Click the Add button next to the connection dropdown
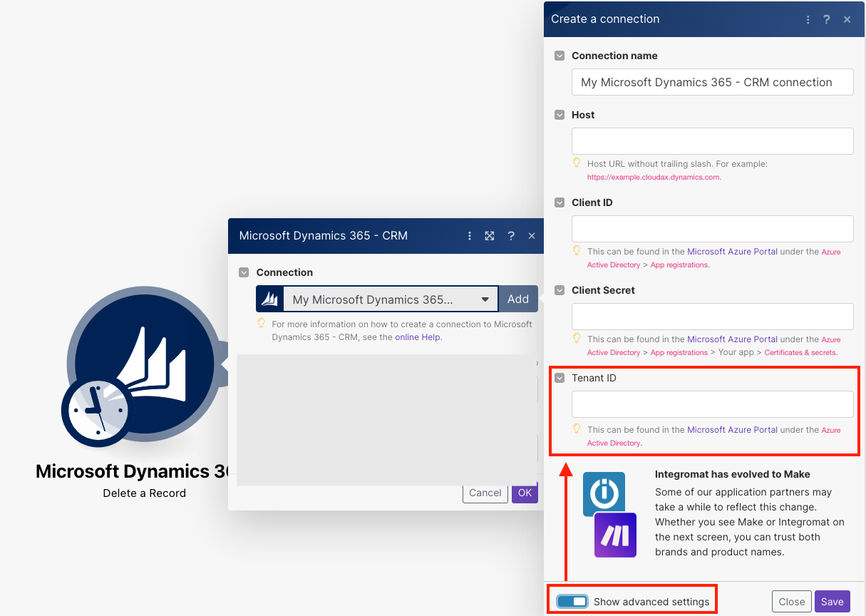This screenshot has height=616, width=866. pos(518,299)
